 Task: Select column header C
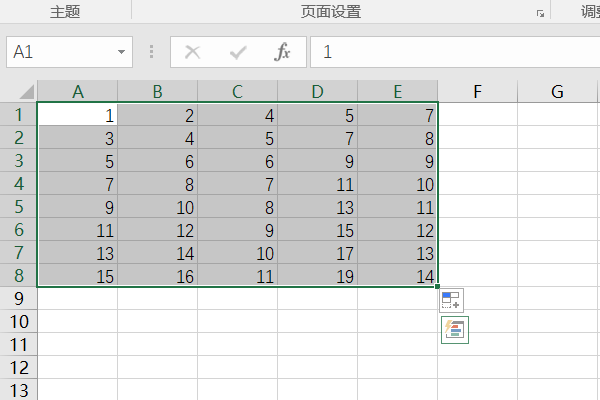tap(237, 92)
